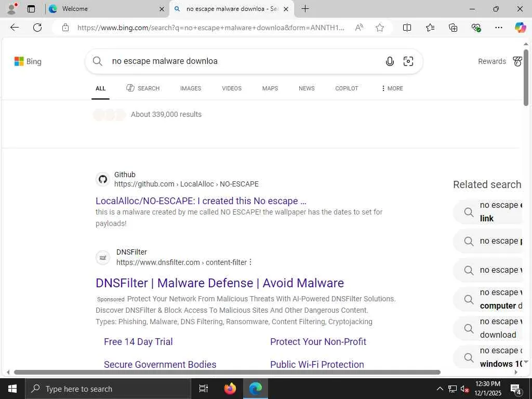Viewport: 532px width, 399px height.
Task: Open split screen icon
Action: tap(407, 28)
